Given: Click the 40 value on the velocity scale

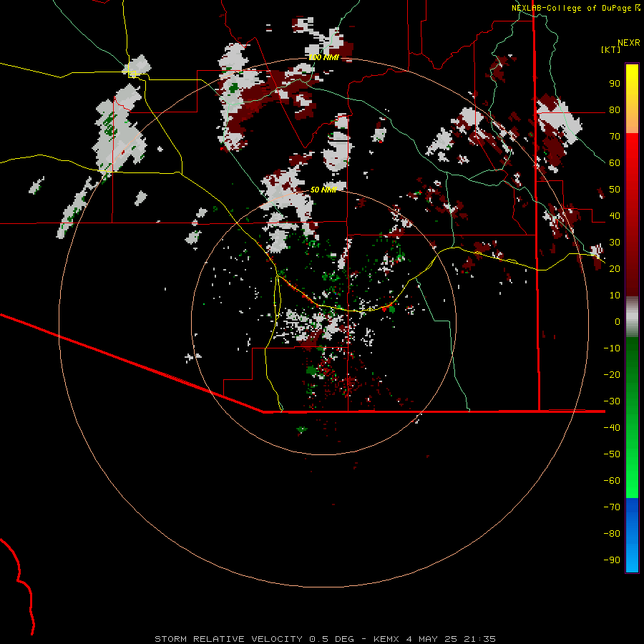Looking at the screenshot, I should click(615, 215).
